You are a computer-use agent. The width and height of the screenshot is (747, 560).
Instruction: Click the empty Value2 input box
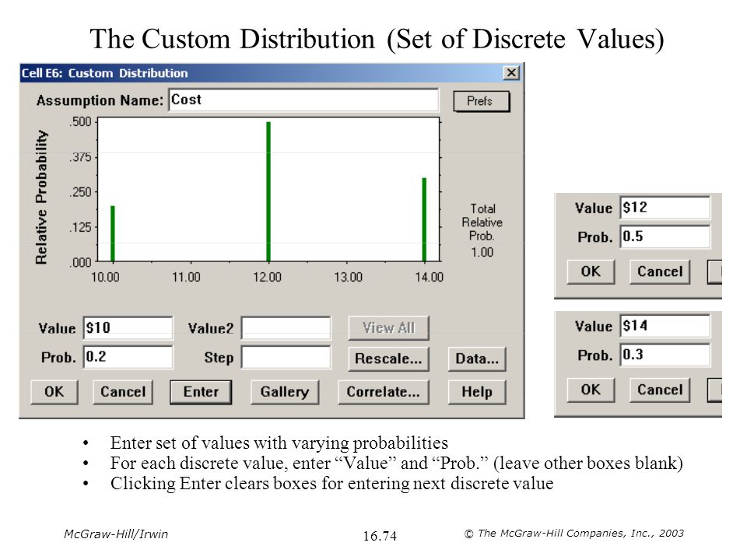click(x=286, y=328)
